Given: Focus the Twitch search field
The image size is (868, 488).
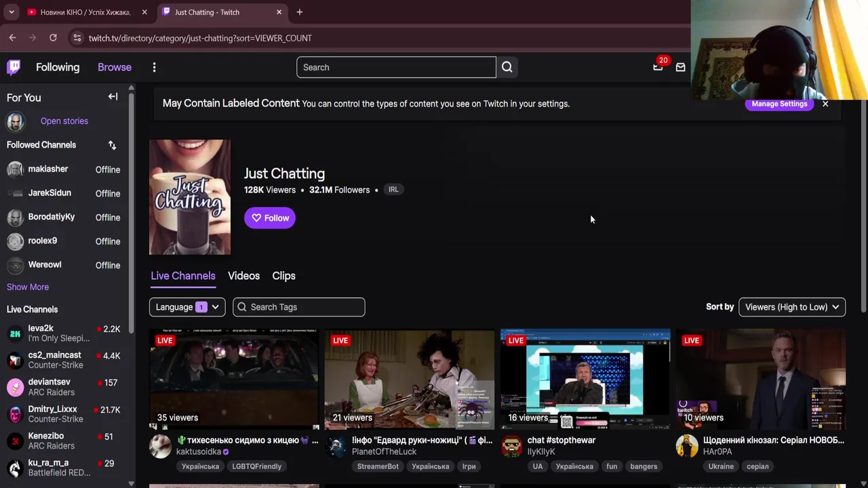Looking at the screenshot, I should tap(396, 67).
